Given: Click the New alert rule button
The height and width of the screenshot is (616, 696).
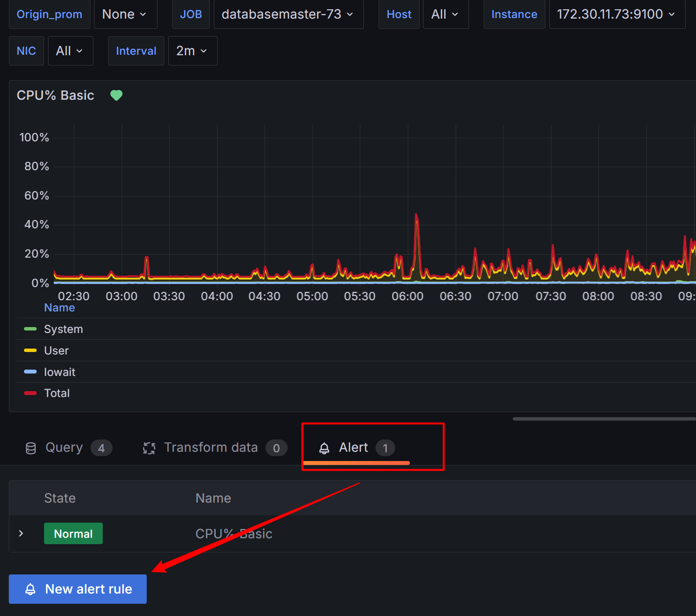Looking at the screenshot, I should click(x=78, y=589).
